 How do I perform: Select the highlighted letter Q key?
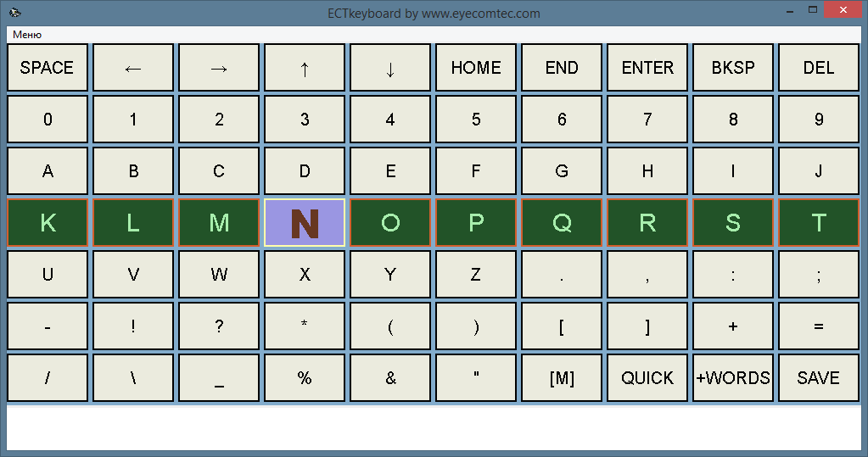(x=562, y=222)
